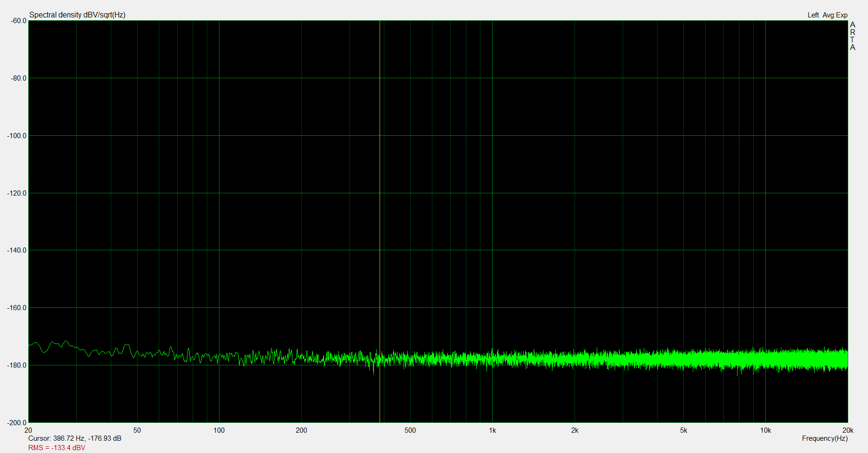
Task: Click the 'Frequency(Hz)' axis label
Action: pyautogui.click(x=825, y=438)
